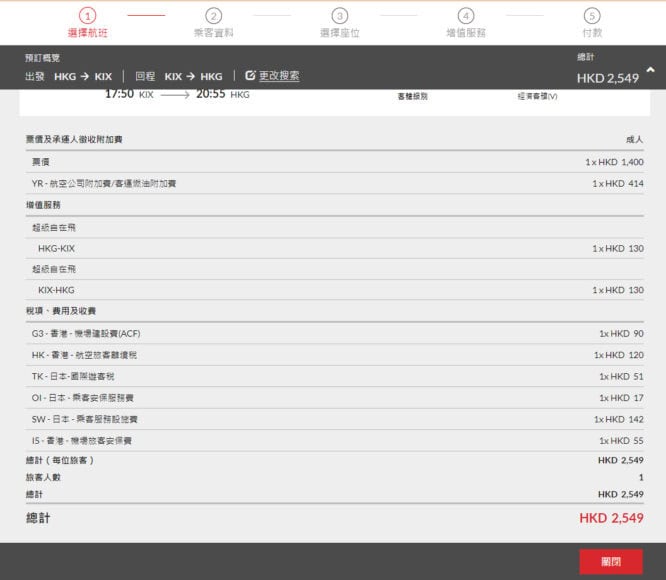The image size is (666, 580).
Task: Click the step 5 circle for 付款
Action: [592, 16]
